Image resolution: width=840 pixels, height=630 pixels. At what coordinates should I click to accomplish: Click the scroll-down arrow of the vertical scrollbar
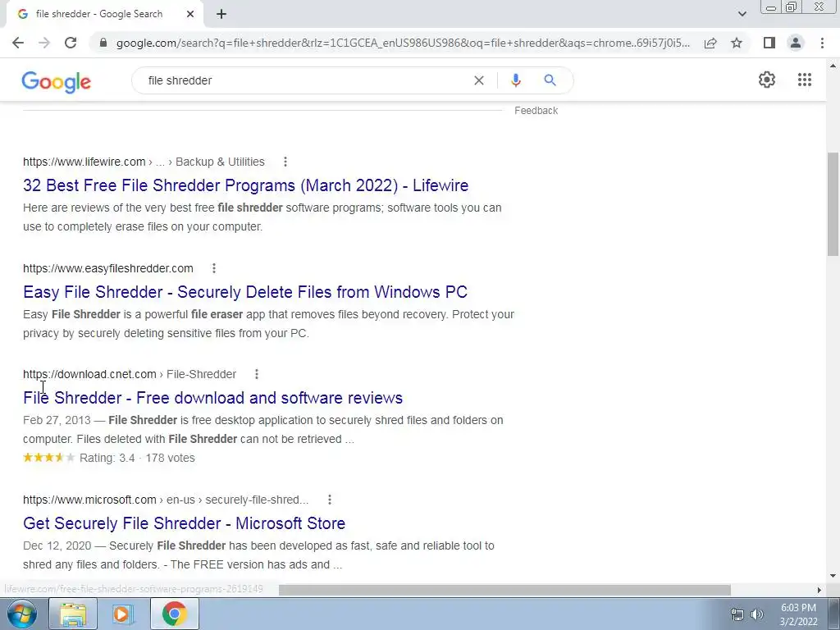pos(833,577)
